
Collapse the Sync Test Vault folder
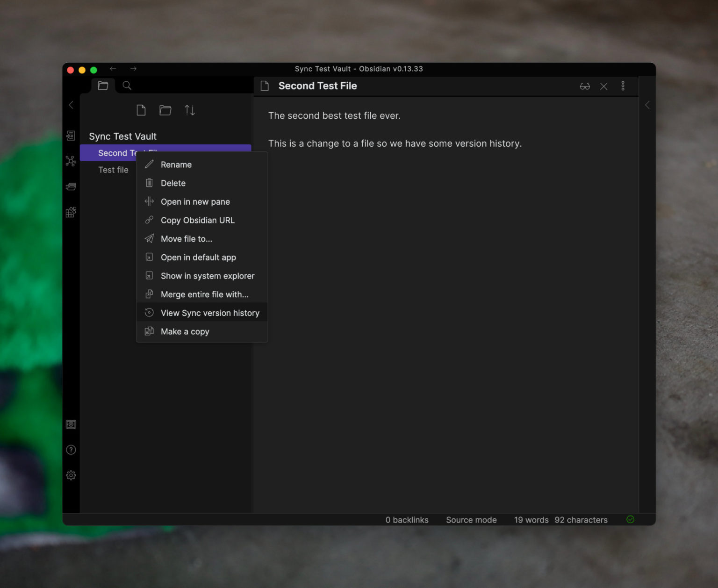pos(122,136)
